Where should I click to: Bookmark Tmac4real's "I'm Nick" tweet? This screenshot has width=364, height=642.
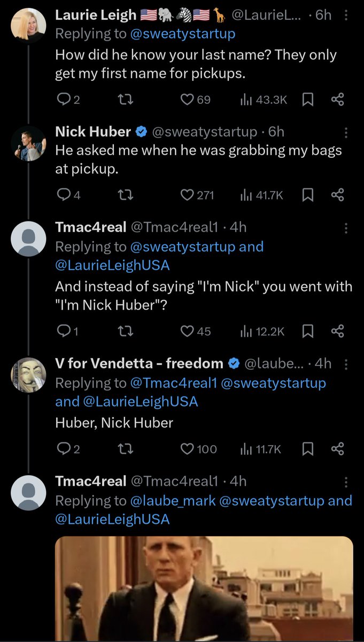click(308, 331)
